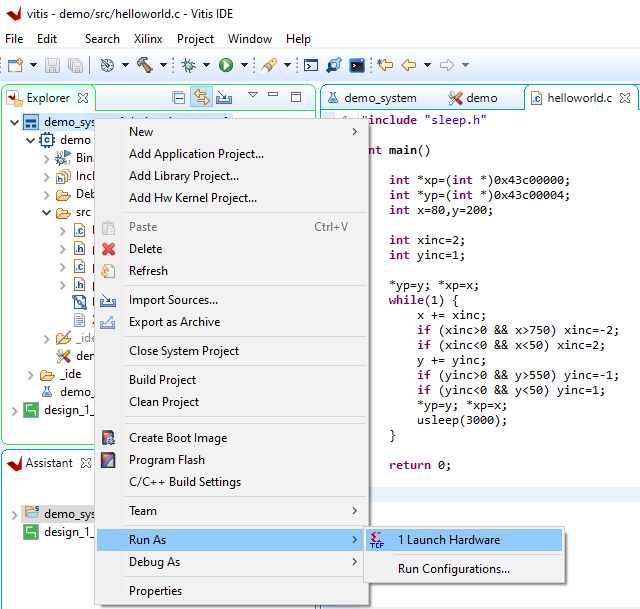640x609 pixels.
Task: Click Collapse All icon in Explorer panel
Action: [x=178, y=97]
